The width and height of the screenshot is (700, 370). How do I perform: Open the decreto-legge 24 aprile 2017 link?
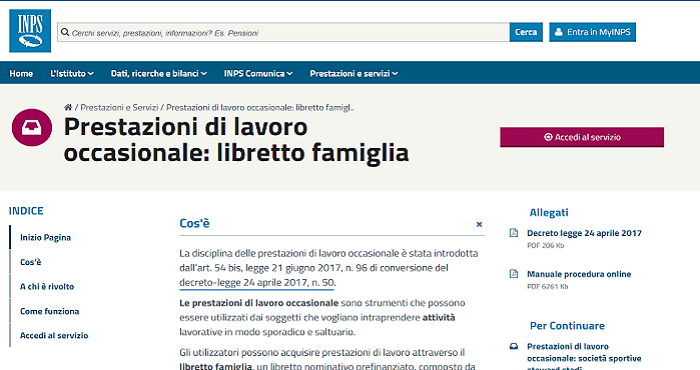pyautogui.click(x=257, y=283)
